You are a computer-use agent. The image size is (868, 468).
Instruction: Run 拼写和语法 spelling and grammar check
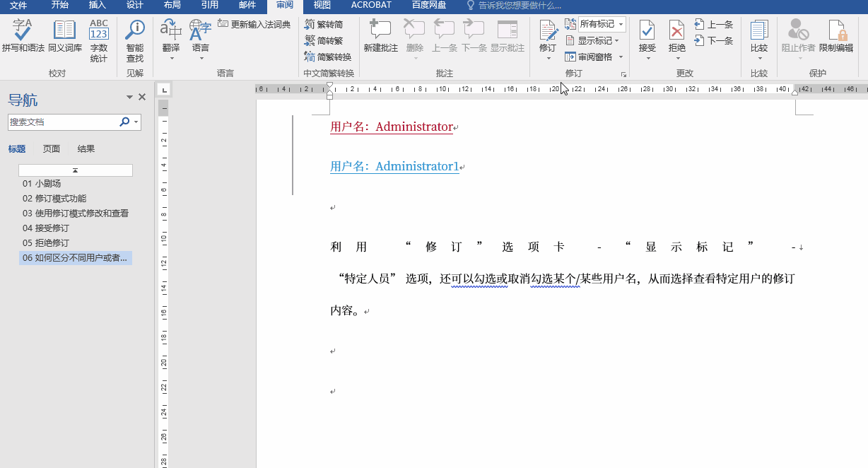coord(22,37)
